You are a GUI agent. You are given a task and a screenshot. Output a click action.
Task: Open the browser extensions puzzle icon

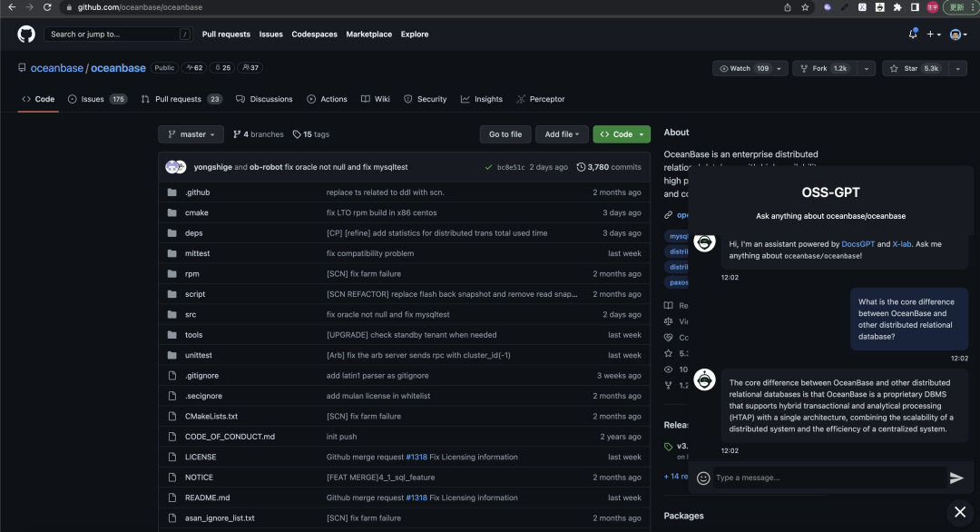[897, 7]
